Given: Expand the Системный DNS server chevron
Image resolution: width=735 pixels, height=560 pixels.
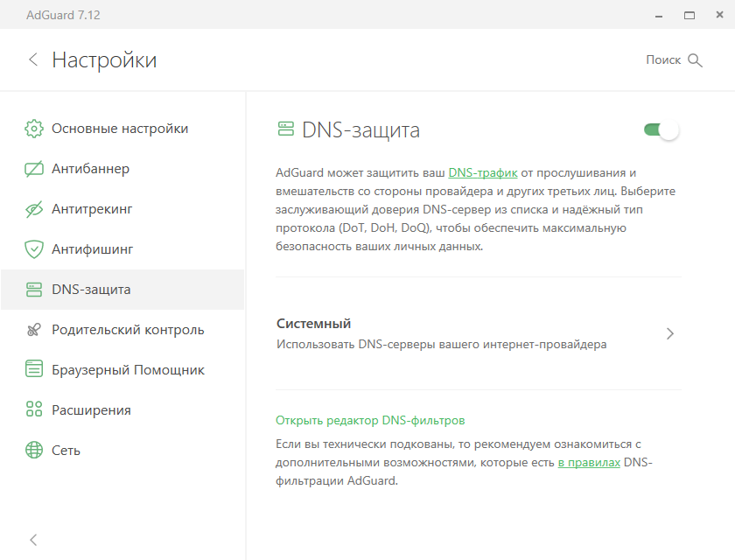Looking at the screenshot, I should [670, 333].
